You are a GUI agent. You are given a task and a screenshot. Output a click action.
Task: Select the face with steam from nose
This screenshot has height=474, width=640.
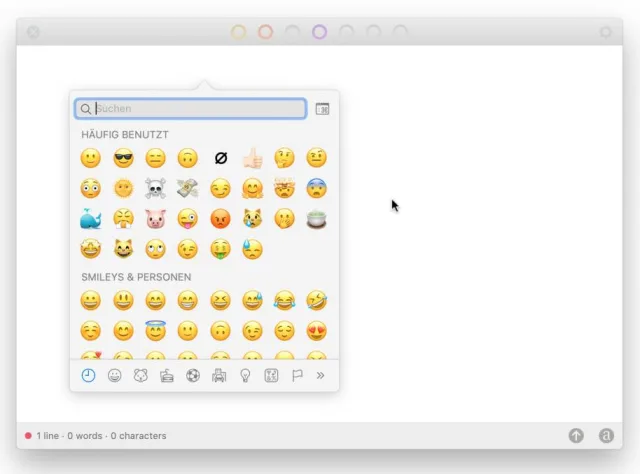click(123, 219)
